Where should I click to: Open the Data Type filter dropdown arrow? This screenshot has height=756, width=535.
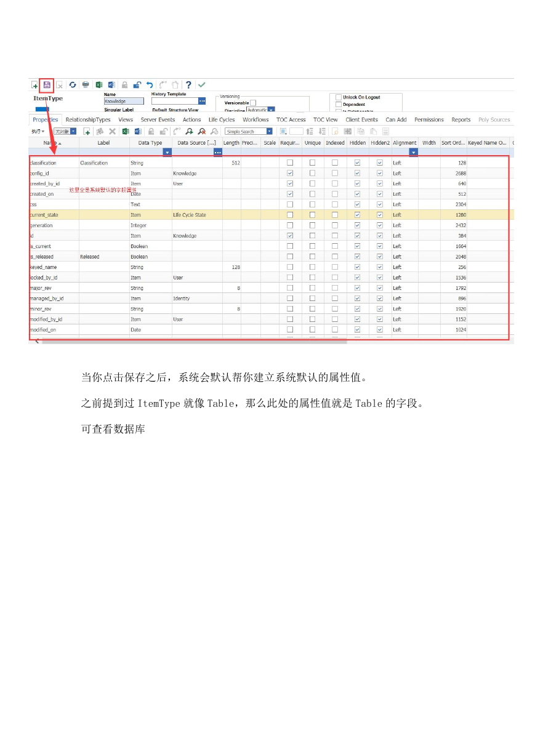pos(167,152)
